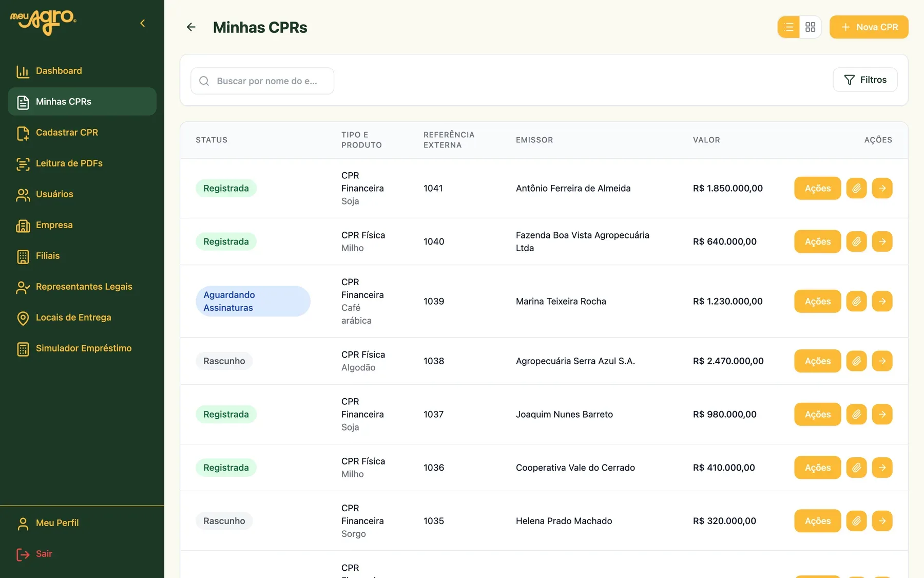Open Ações for CPR 1036

tap(818, 468)
